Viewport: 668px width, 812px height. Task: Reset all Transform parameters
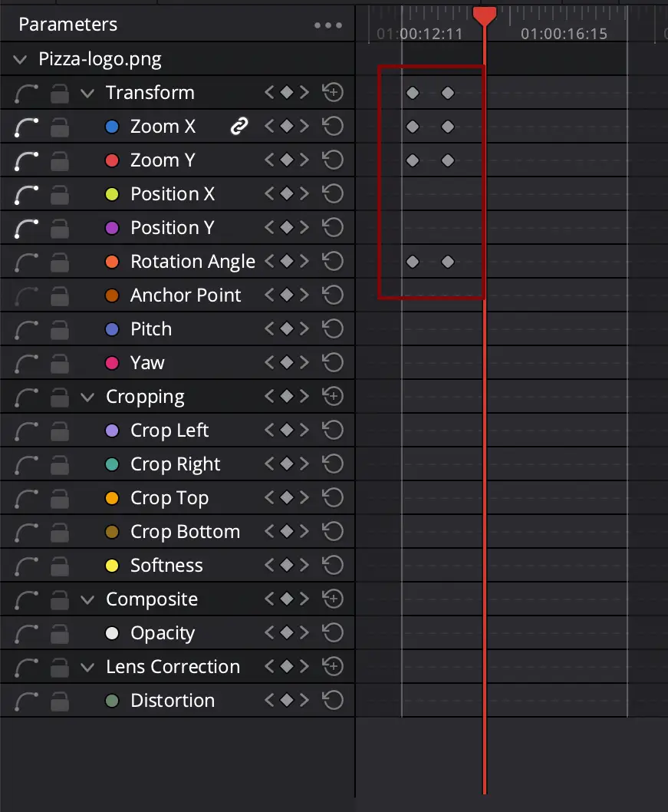pyautogui.click(x=333, y=93)
